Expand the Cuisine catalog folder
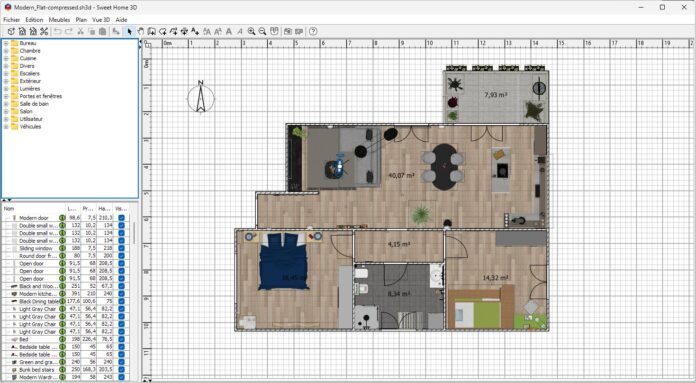The height and width of the screenshot is (383, 696). tap(6, 59)
